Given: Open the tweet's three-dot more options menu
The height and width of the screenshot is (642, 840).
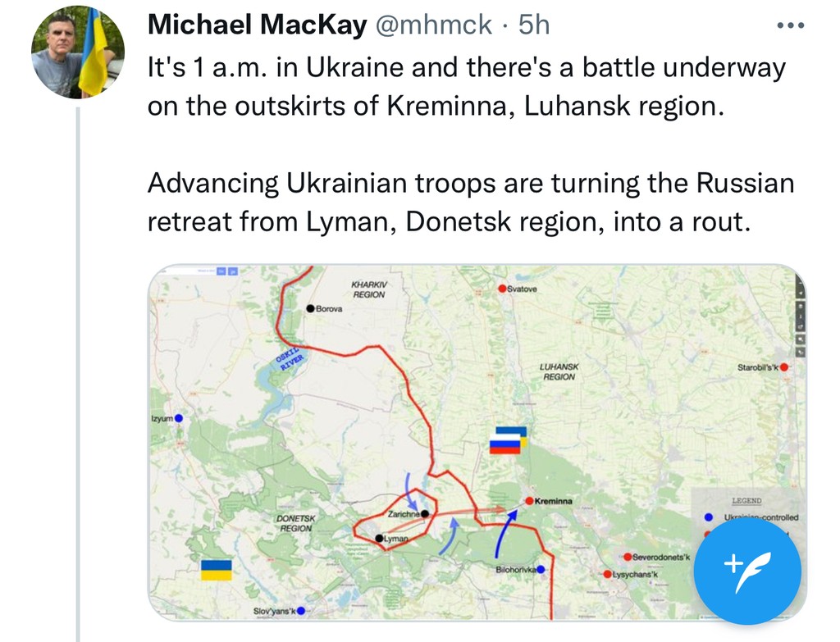Looking at the screenshot, I should [790, 26].
